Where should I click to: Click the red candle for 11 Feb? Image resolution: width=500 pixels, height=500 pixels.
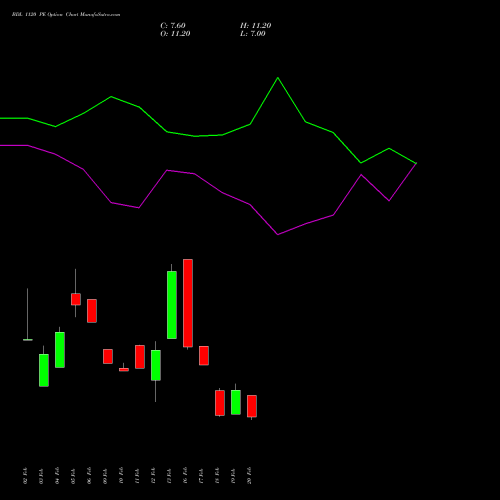click(x=140, y=357)
